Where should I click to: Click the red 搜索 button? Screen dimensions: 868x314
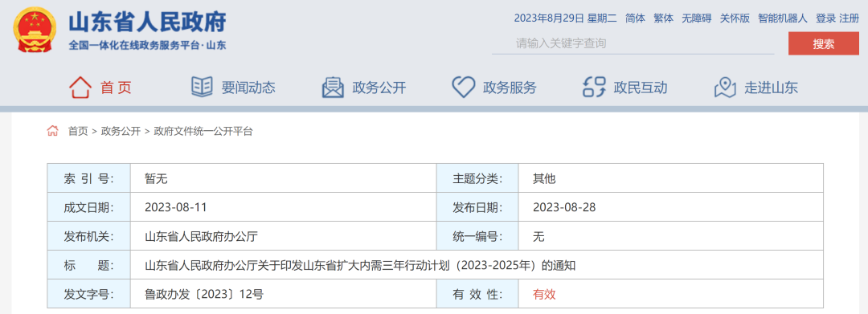pyautogui.click(x=824, y=43)
